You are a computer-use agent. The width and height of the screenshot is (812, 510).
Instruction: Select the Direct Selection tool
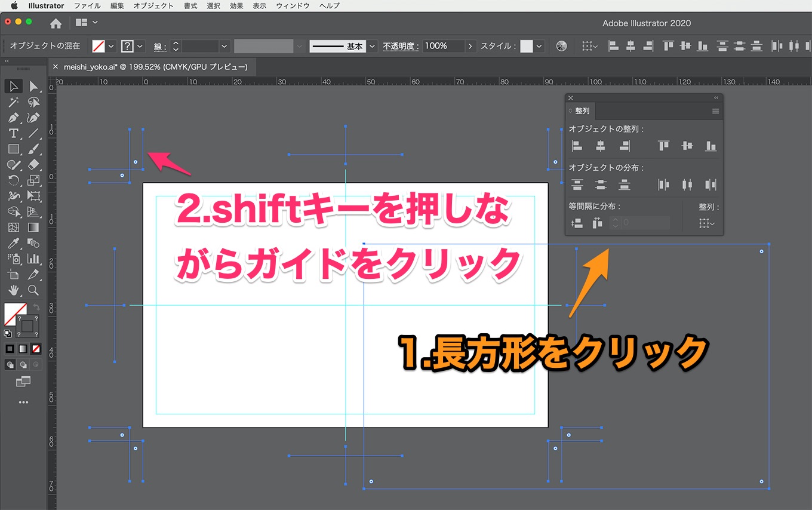point(33,87)
